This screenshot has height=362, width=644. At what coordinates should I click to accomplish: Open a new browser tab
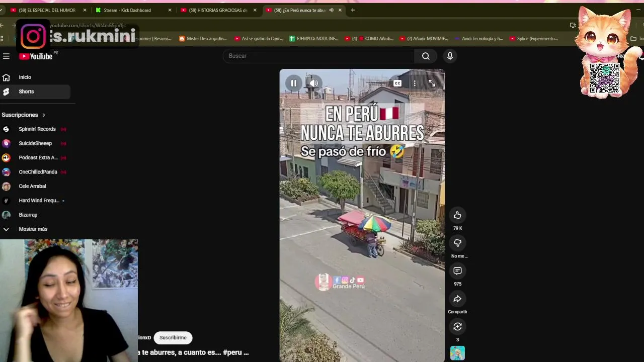point(353,10)
